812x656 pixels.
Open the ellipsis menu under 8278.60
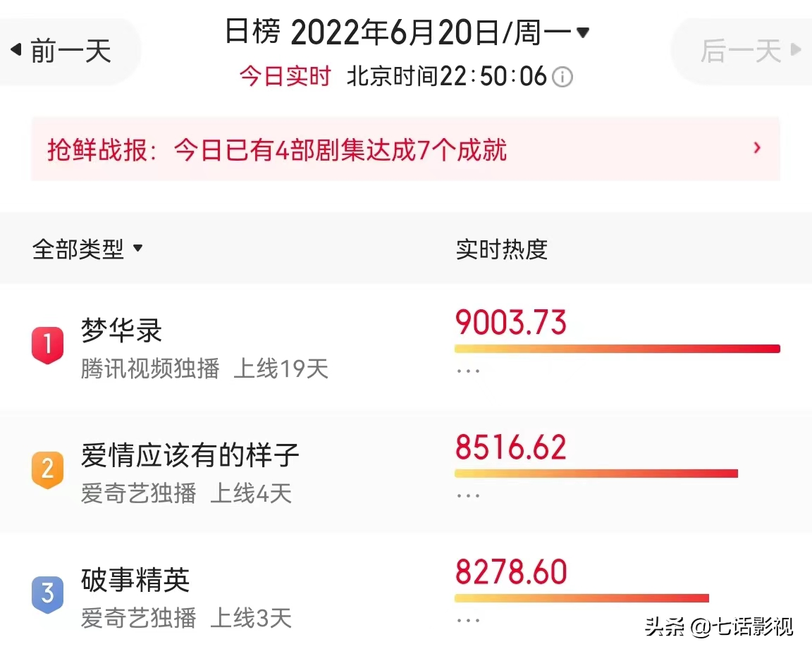click(x=468, y=620)
